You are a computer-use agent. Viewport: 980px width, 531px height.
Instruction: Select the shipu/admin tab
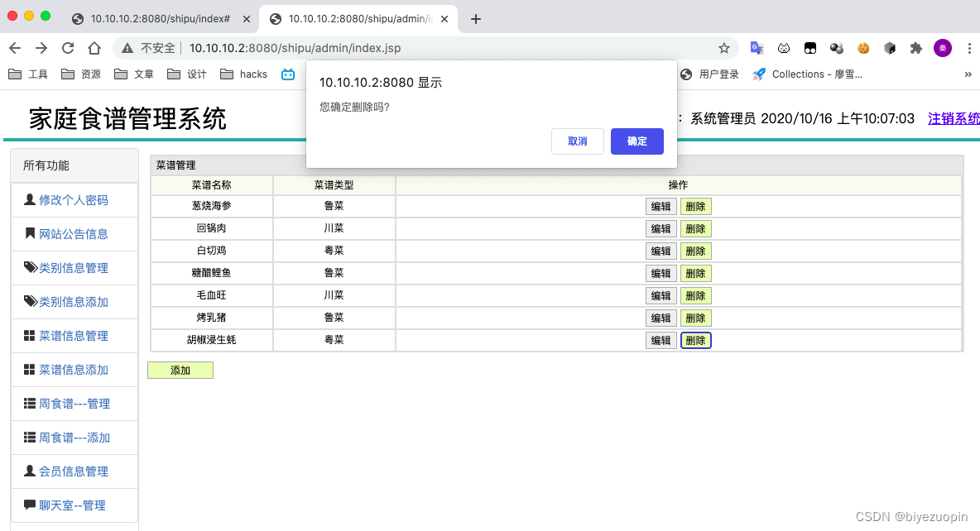click(359, 19)
